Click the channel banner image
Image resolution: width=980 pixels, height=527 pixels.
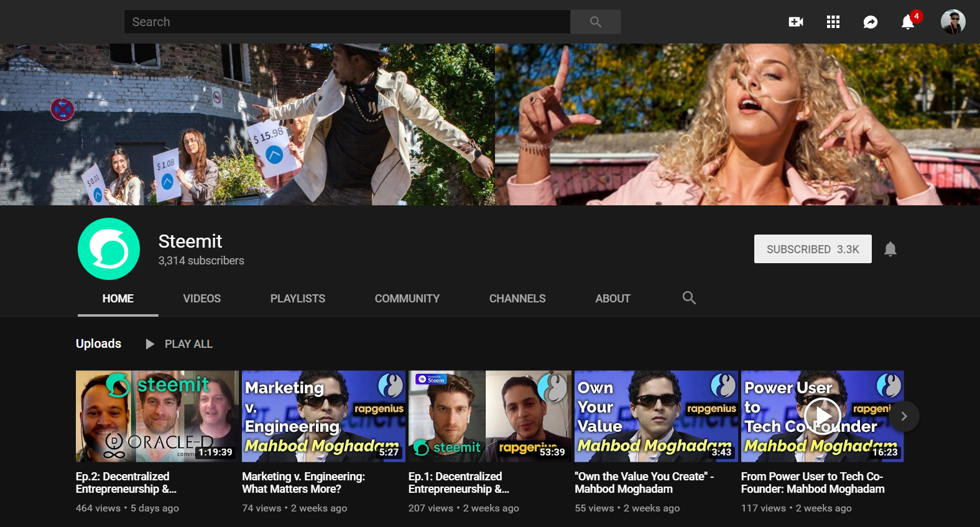pos(490,124)
